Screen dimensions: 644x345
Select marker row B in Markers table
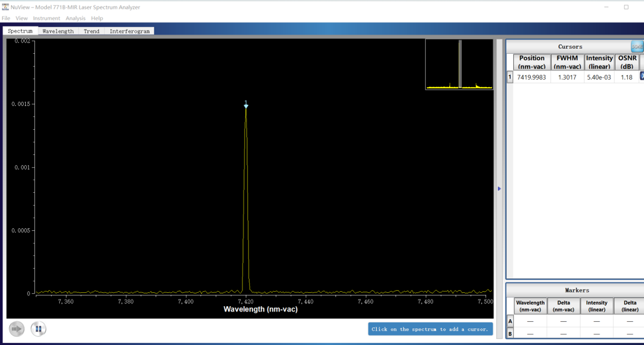(x=510, y=334)
